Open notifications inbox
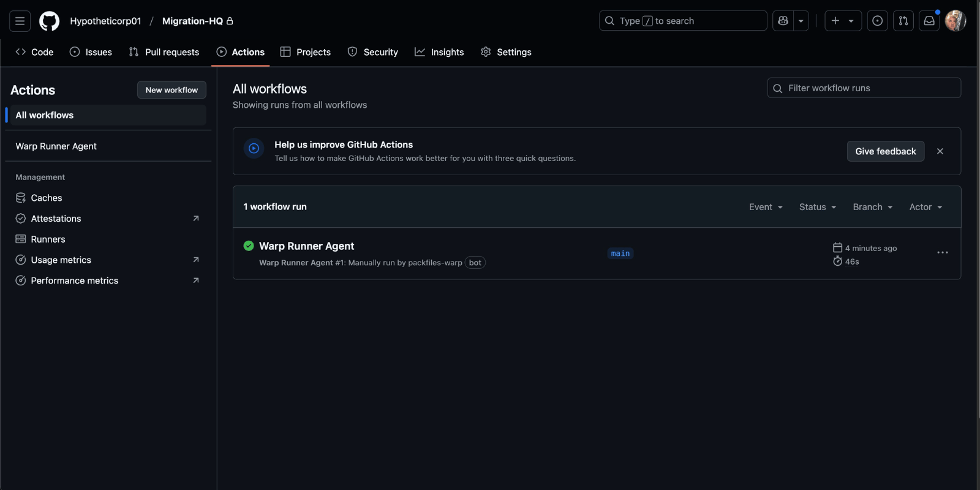Image resolution: width=980 pixels, height=490 pixels. 929,21
